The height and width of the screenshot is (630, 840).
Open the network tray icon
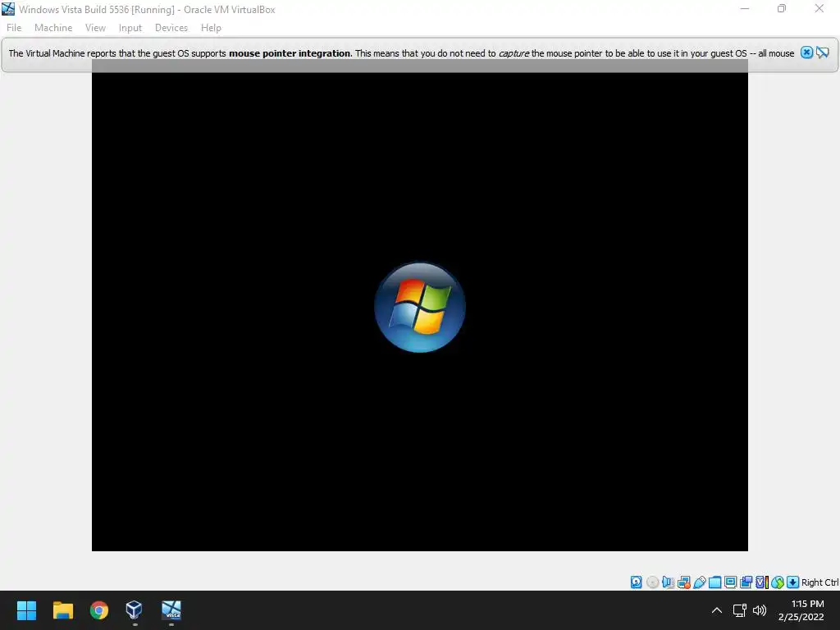tap(740, 610)
